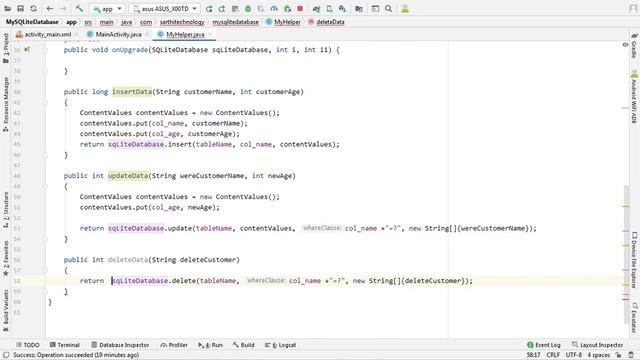This screenshot has height=360, width=640.
Task: Click the Sync Project with Gradle Files icon
Action: 316,9
